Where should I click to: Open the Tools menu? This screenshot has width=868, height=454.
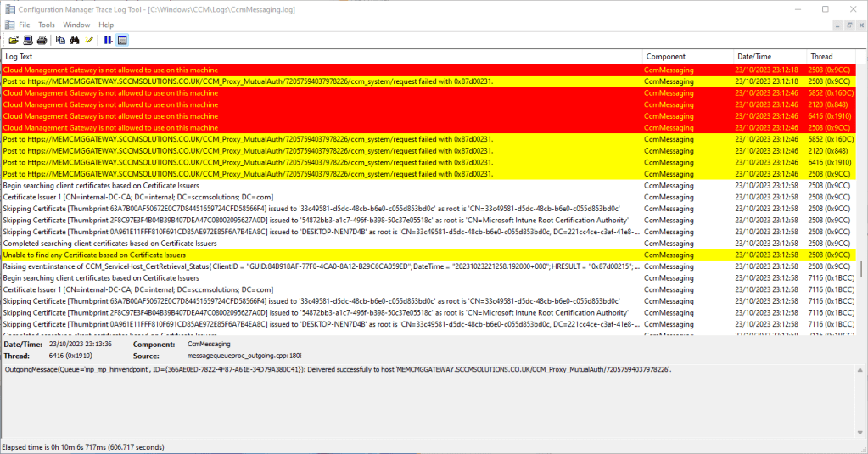46,25
